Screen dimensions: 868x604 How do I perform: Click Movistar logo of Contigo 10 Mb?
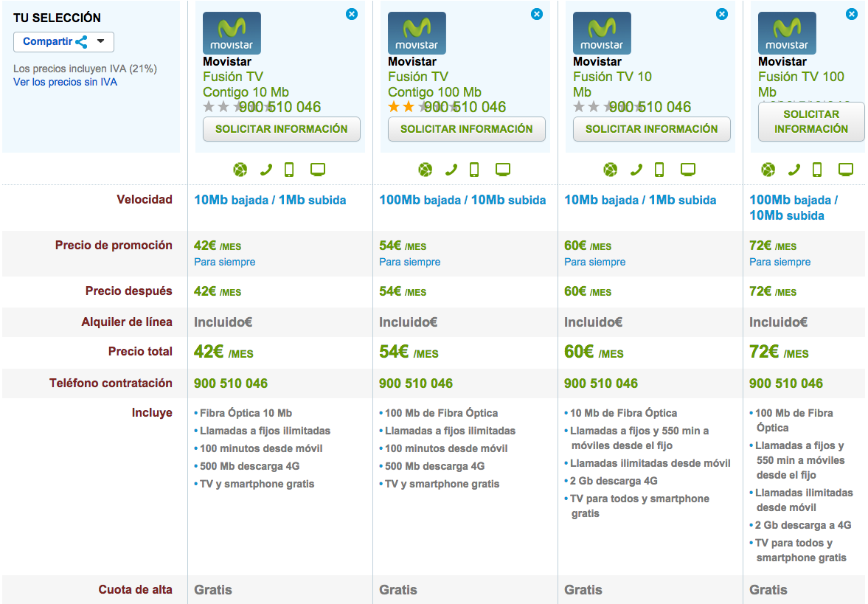(232, 33)
